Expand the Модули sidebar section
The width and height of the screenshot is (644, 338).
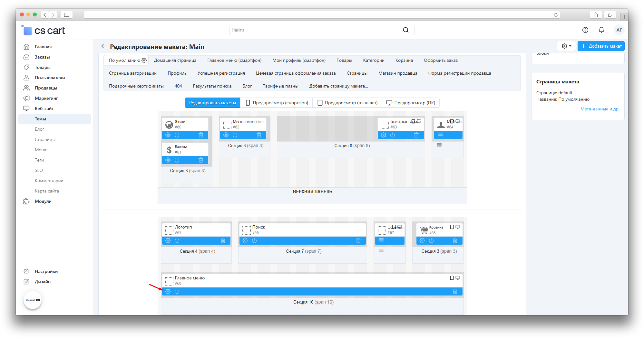coord(43,201)
